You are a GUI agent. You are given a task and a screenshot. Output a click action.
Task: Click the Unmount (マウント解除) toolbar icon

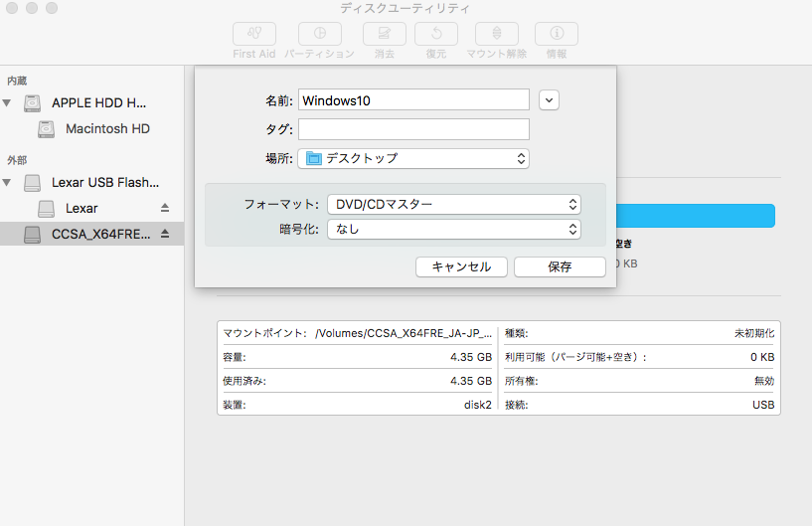(497, 34)
